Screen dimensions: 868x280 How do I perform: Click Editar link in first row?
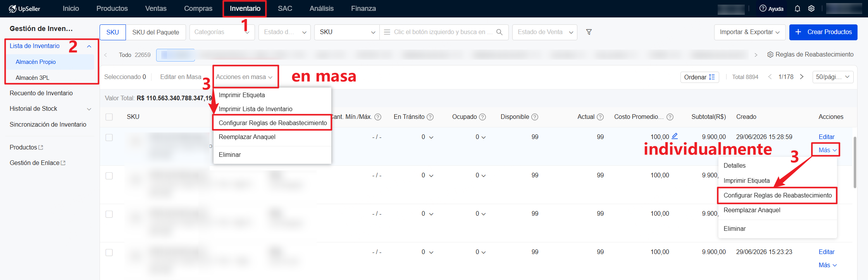pos(827,137)
